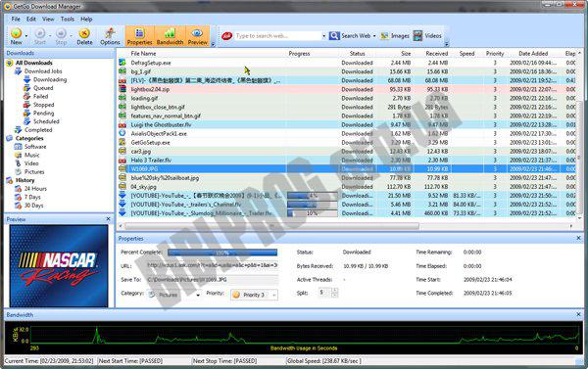Click the Save To path field

(x=213, y=280)
